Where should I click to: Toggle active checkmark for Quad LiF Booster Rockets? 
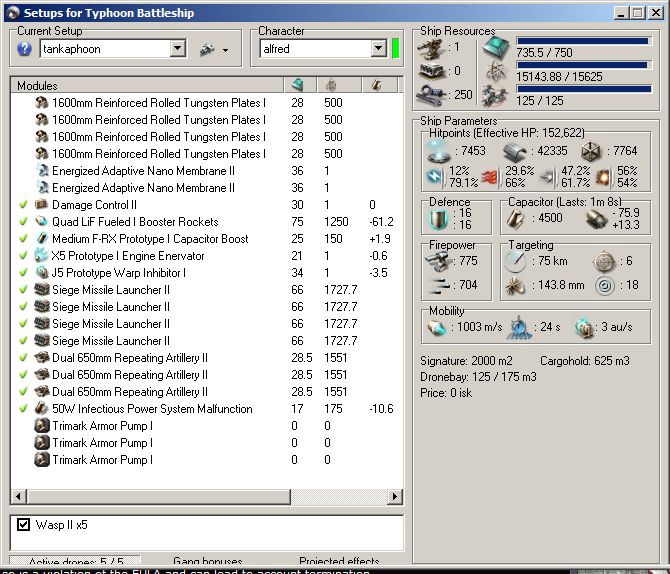pos(24,222)
